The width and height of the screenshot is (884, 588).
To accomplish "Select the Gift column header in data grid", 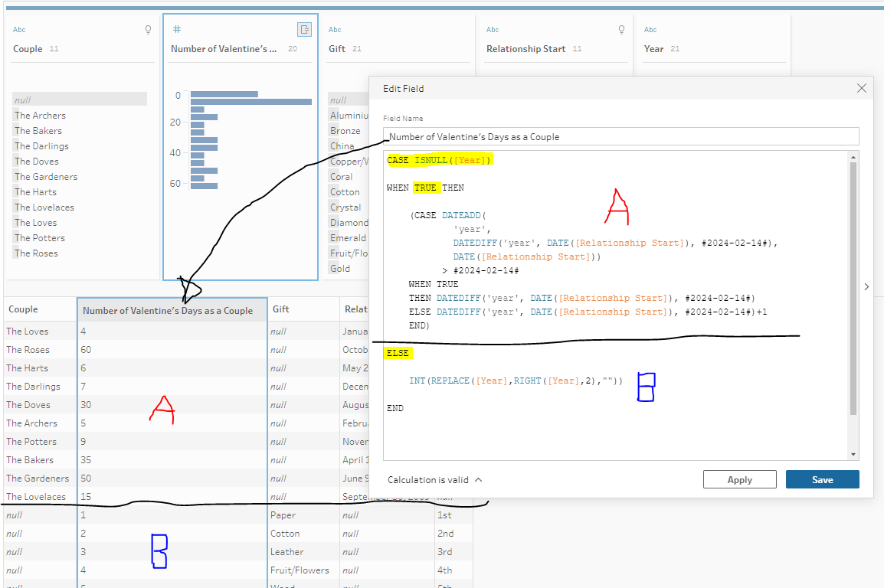I will pos(281,310).
